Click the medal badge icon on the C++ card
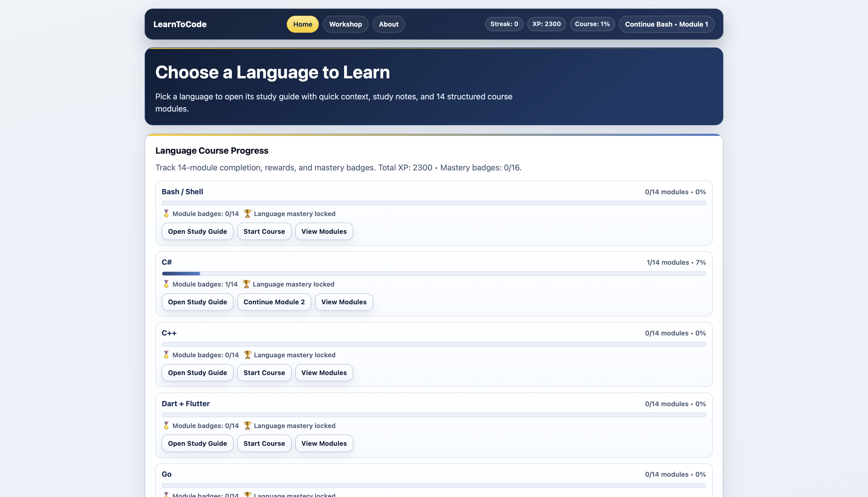868x497 pixels. pyautogui.click(x=166, y=355)
